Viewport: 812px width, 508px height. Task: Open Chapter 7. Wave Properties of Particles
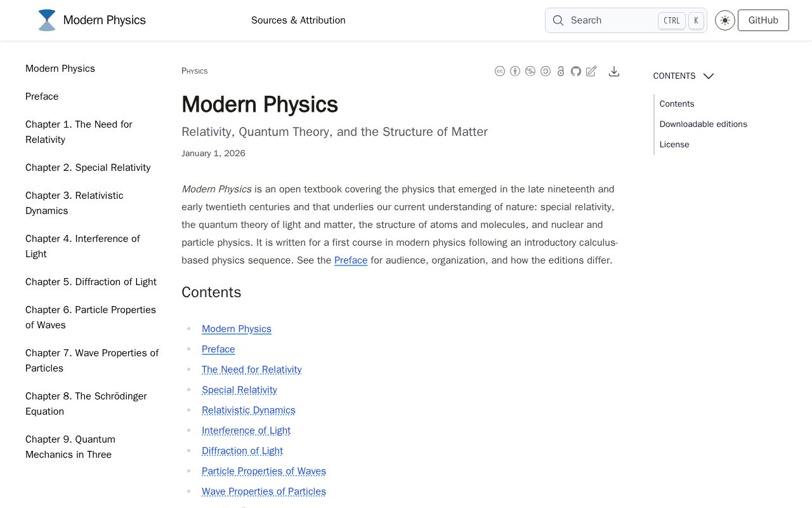click(92, 361)
